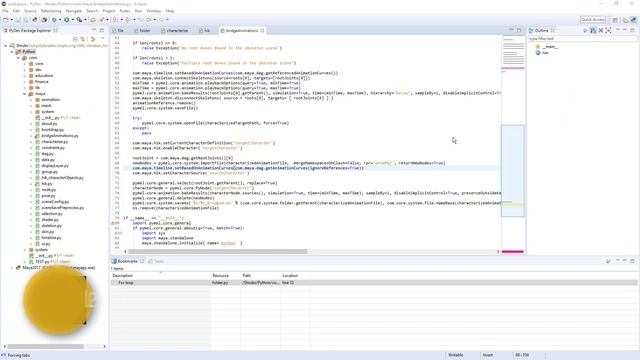Image resolution: width=640 pixels, height=360 pixels.
Task: Select timeline.py in the package tree
Action: 51,238
